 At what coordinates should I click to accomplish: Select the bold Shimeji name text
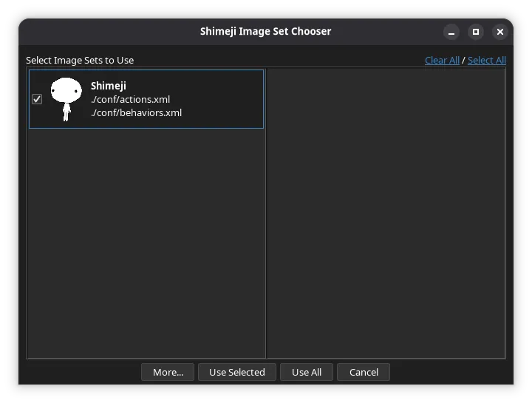click(109, 86)
